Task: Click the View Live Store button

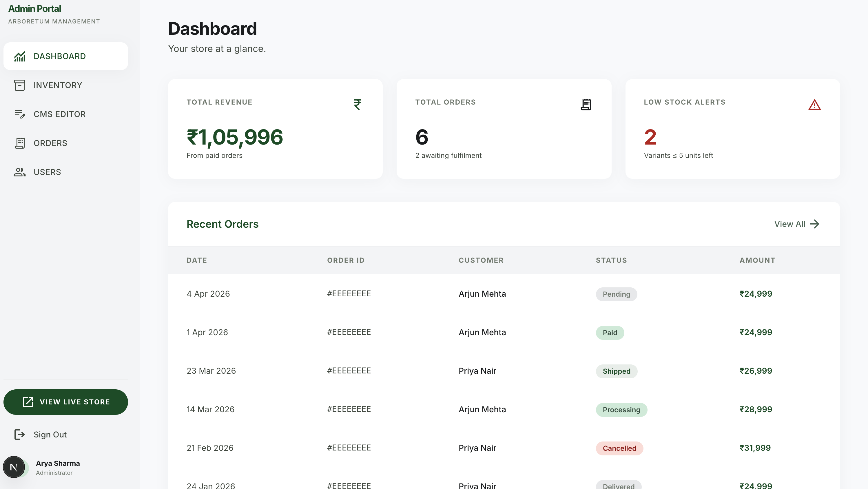Action: [x=66, y=402]
